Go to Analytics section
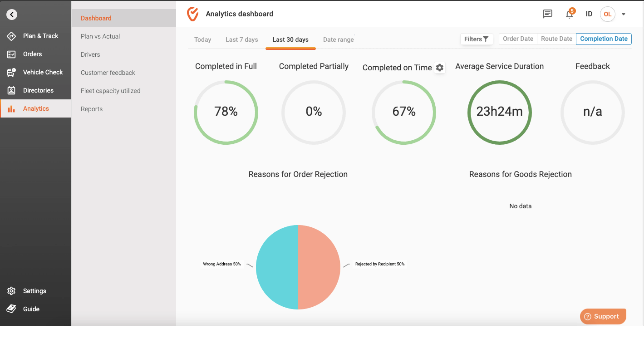Viewport: 644px width, 362px height. tap(36, 109)
